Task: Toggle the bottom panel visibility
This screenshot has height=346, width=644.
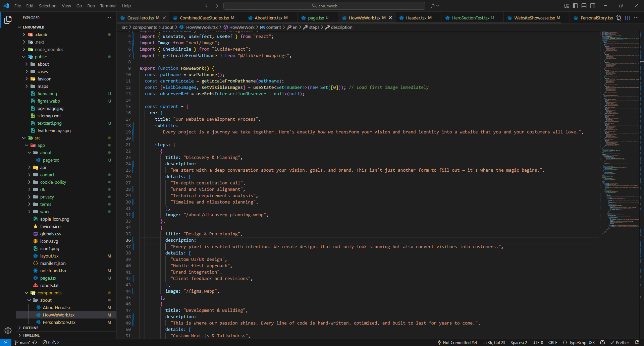Action: (x=584, y=6)
